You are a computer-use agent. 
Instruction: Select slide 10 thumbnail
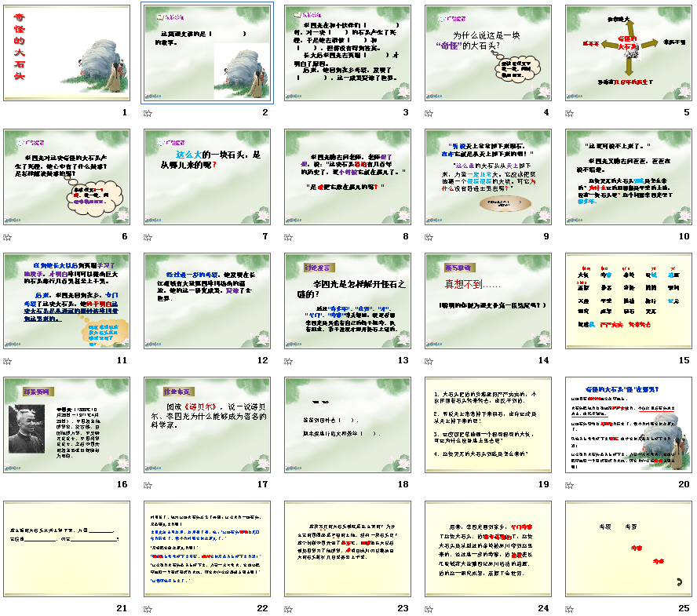point(629,177)
